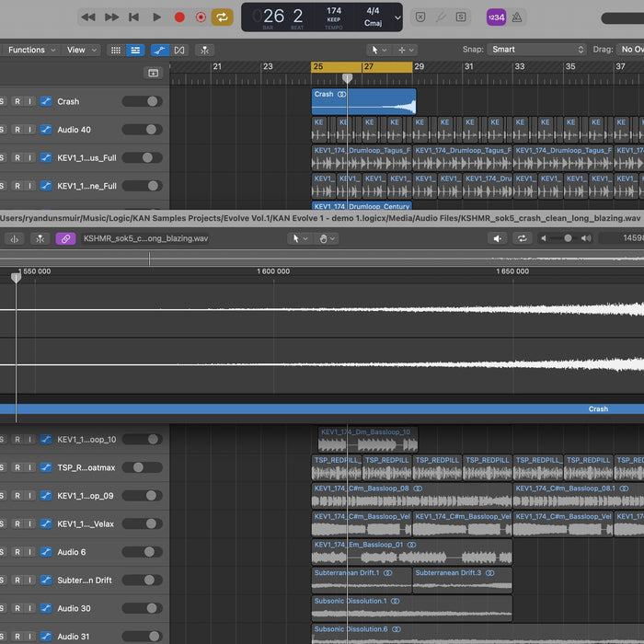
Task: Click the Rewind transport button
Action: click(x=88, y=17)
